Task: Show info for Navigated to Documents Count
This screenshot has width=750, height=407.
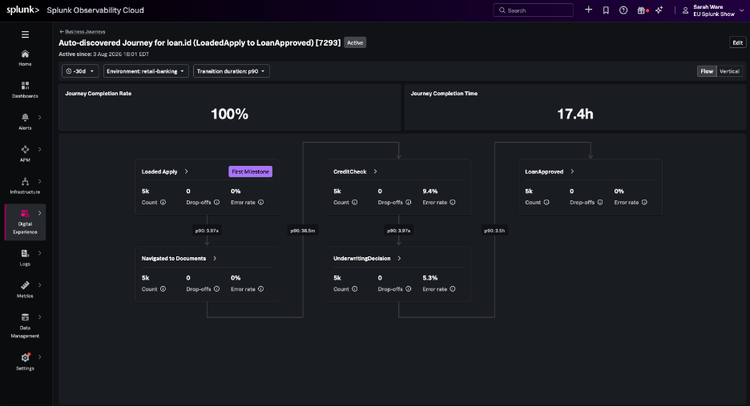Action: click(163, 289)
